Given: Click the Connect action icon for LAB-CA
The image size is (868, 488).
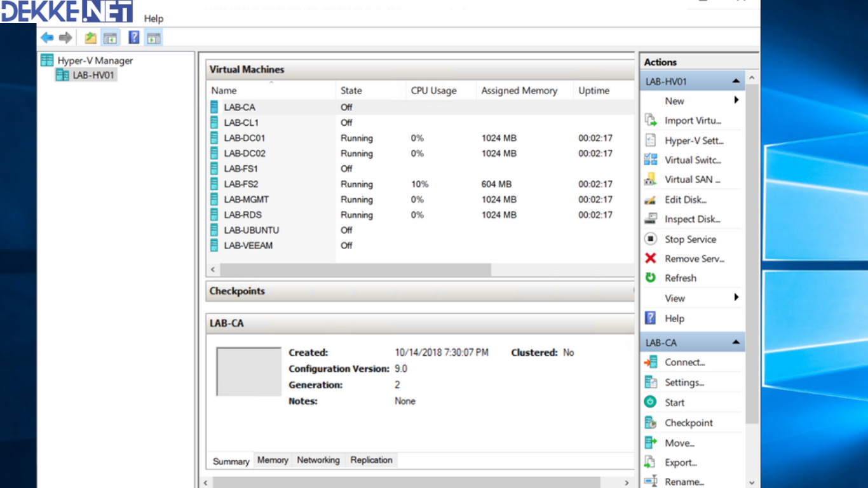Looking at the screenshot, I should point(650,362).
